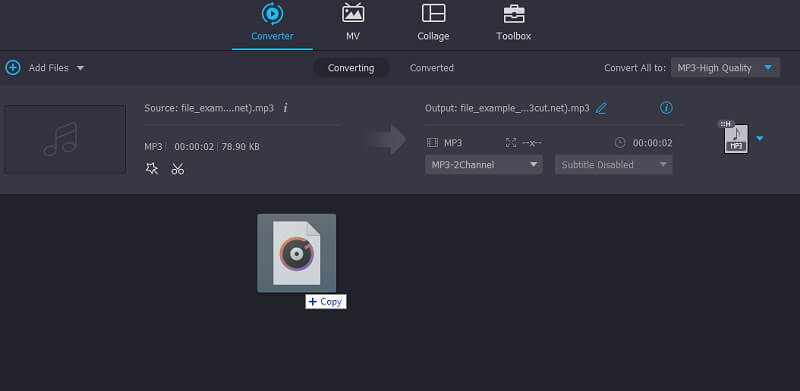Click the Convert All to label
Viewport: 800px width, 391px height.
click(x=635, y=68)
